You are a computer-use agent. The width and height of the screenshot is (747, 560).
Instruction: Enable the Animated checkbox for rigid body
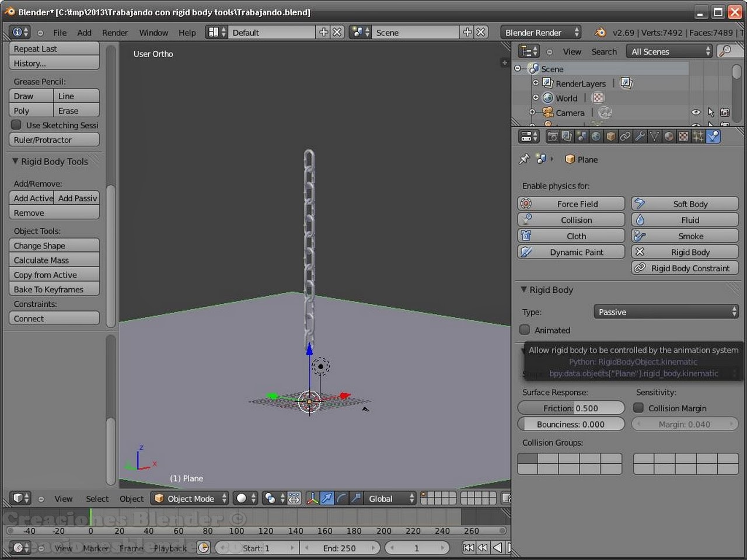[525, 330]
